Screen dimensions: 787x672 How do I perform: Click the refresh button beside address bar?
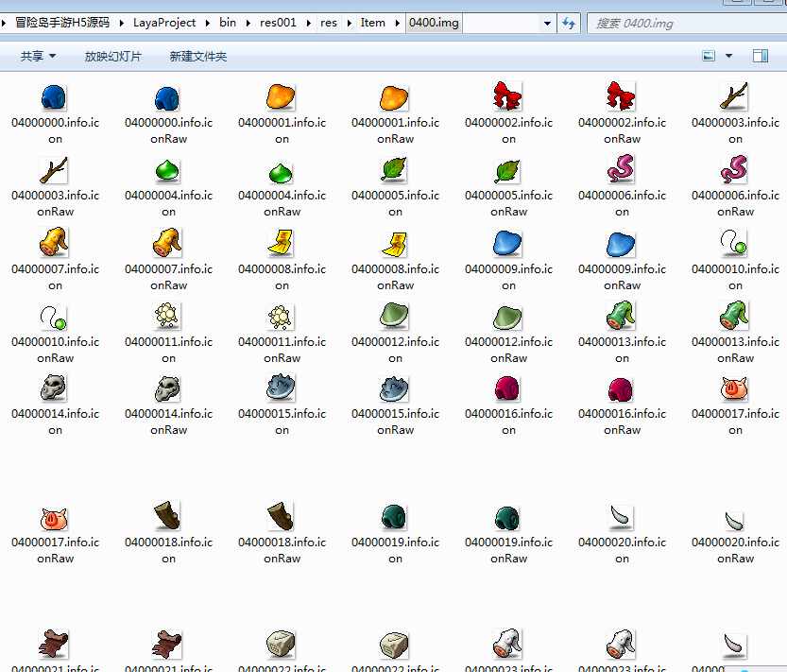click(569, 23)
